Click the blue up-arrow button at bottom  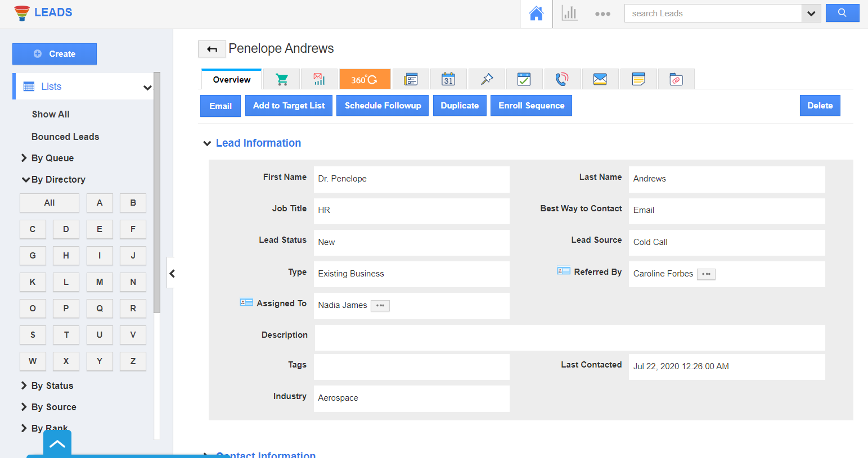[x=57, y=444]
